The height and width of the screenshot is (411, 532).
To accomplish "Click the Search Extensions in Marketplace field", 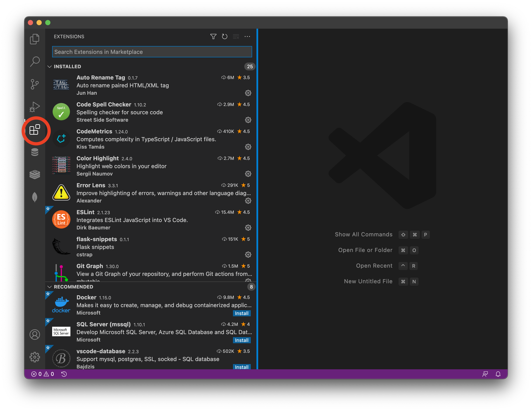I will tap(152, 52).
